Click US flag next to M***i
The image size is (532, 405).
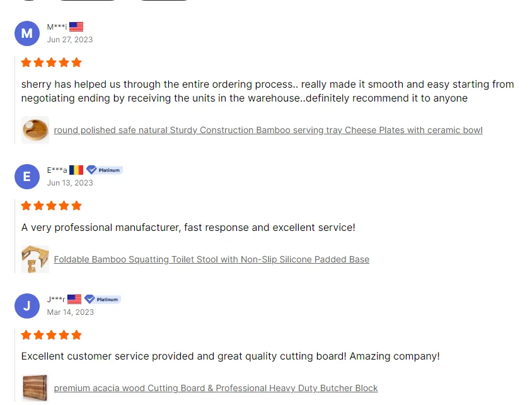(x=76, y=26)
